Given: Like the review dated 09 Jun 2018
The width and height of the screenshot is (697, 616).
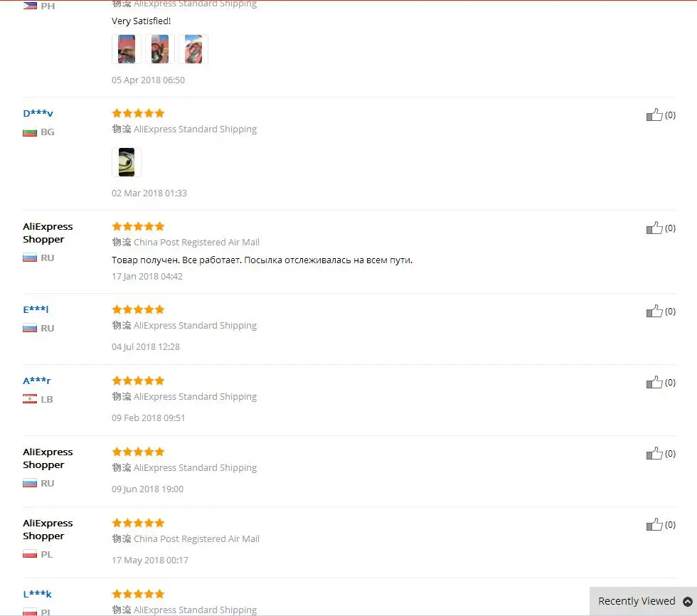Looking at the screenshot, I should click(x=654, y=453).
